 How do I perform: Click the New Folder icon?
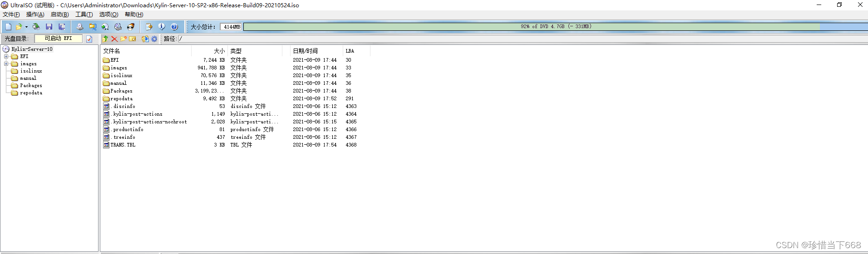(123, 39)
